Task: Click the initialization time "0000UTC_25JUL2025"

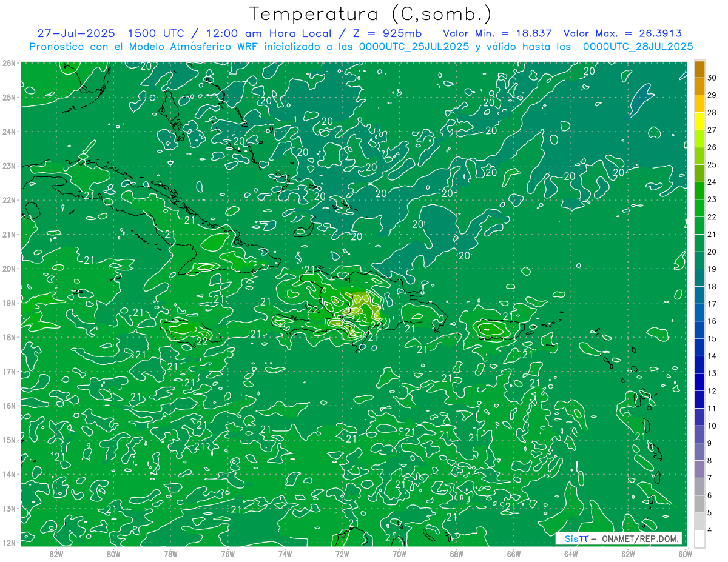Action: pos(414,46)
